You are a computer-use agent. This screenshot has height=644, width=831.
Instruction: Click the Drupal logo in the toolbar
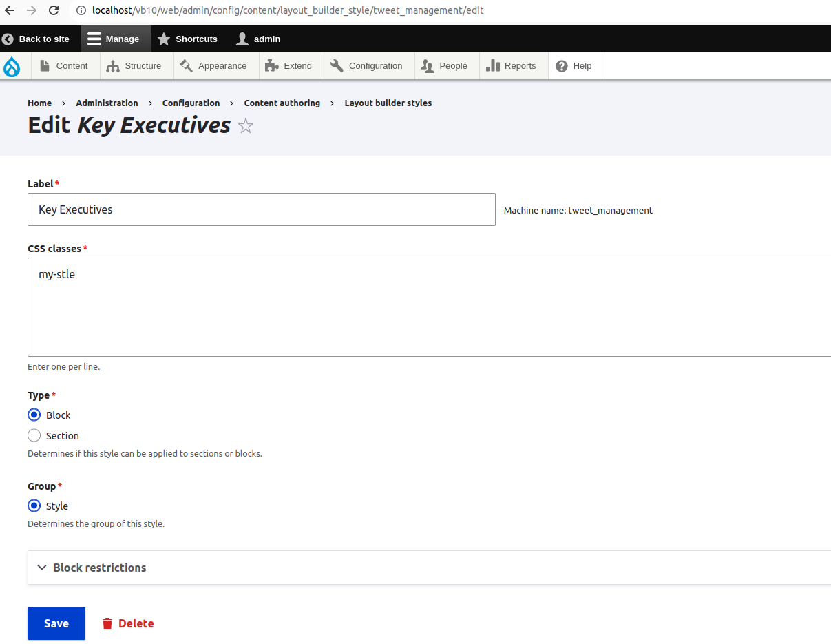click(x=12, y=65)
